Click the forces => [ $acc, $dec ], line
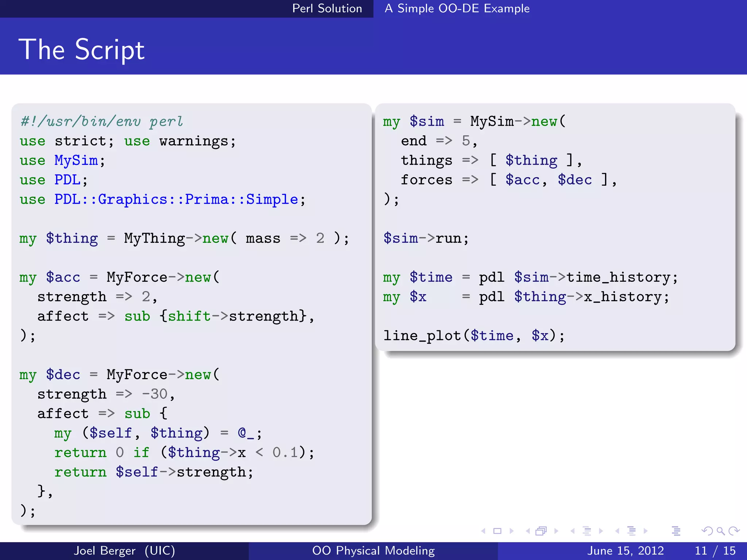The image size is (747, 560). [x=509, y=180]
